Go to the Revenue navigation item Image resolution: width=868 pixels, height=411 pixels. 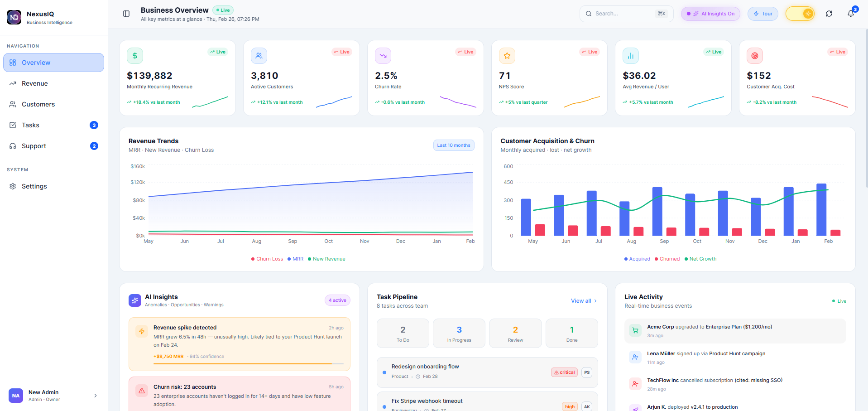[35, 83]
